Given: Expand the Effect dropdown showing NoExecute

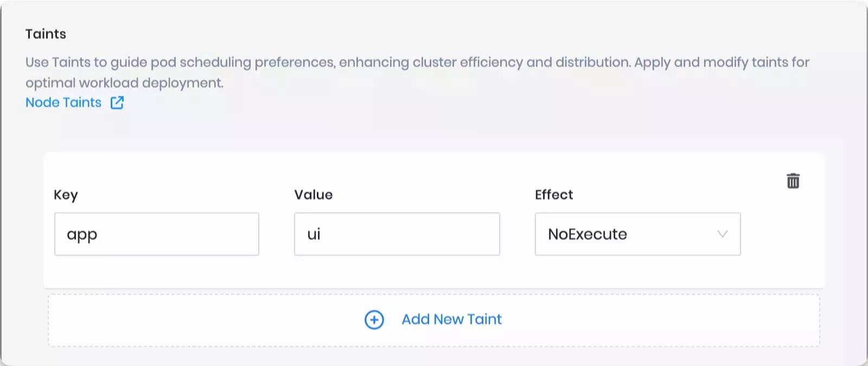Looking at the screenshot, I should [x=637, y=234].
